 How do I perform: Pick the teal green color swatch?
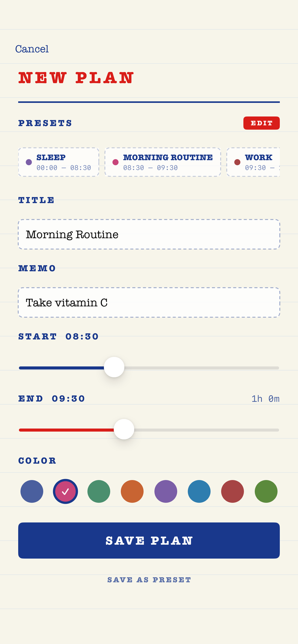tap(99, 491)
